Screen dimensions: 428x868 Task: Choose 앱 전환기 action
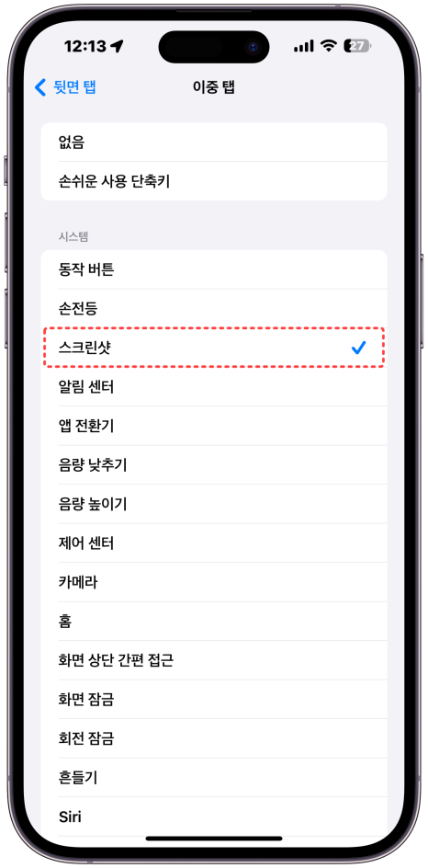point(214,426)
